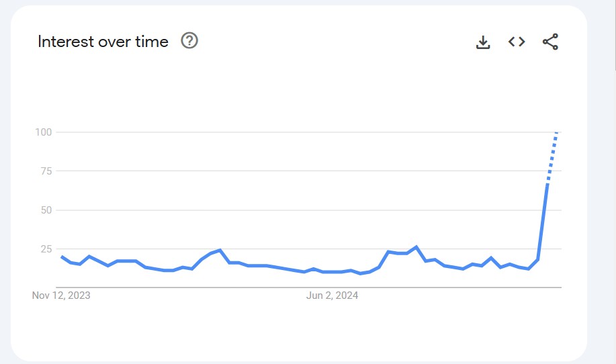Share the Interest over time chart
The width and height of the screenshot is (616, 364).
coord(550,42)
